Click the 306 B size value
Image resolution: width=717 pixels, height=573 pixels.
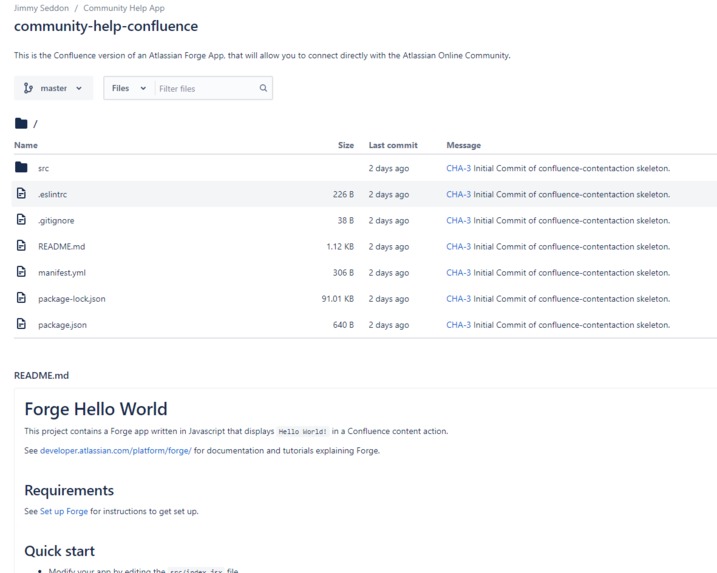coord(343,273)
